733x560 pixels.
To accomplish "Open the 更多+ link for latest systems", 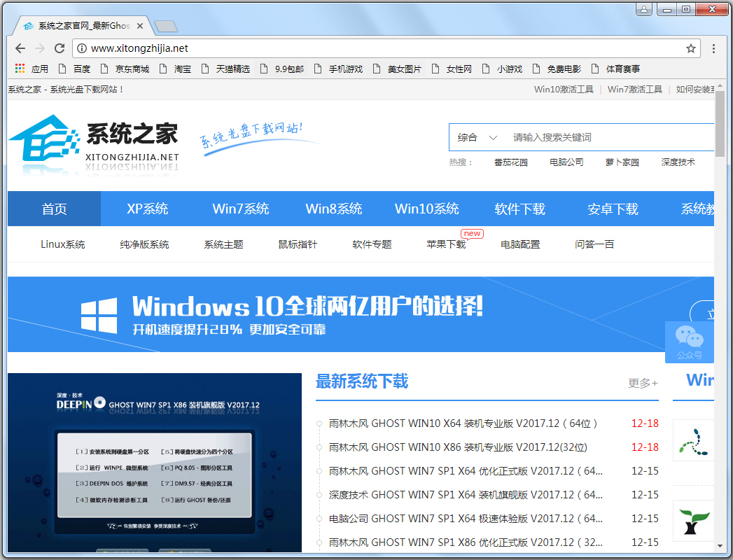I will 643,383.
